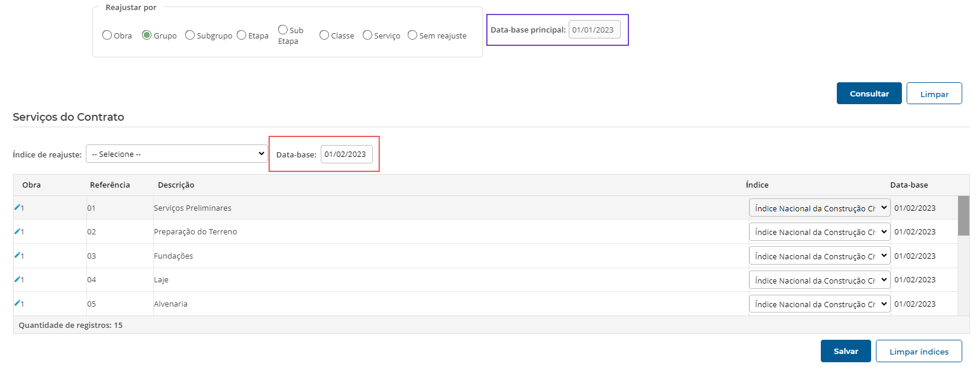Screen dimensions: 980x380
Task: Click the edit pencil for Alvenaria row
Action: pos(18,303)
